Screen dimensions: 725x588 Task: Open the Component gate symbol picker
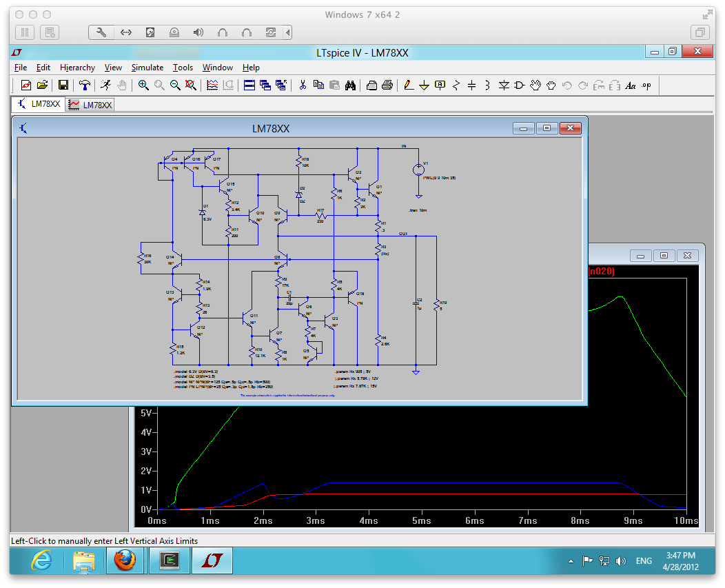[519, 85]
